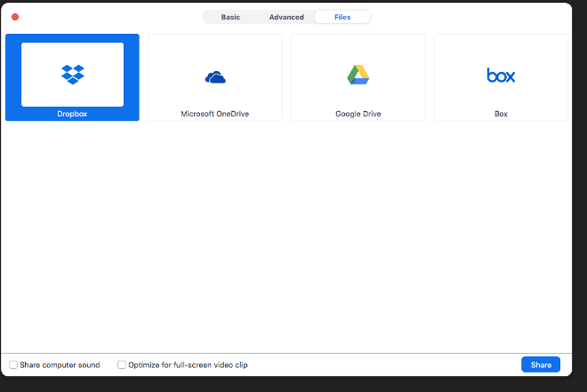Click the Google Drive label

click(358, 114)
